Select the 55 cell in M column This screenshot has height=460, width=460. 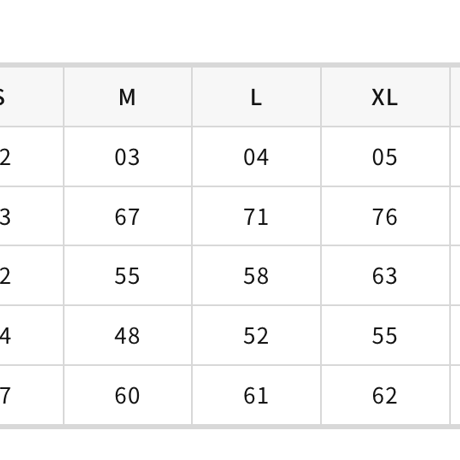coord(128,276)
